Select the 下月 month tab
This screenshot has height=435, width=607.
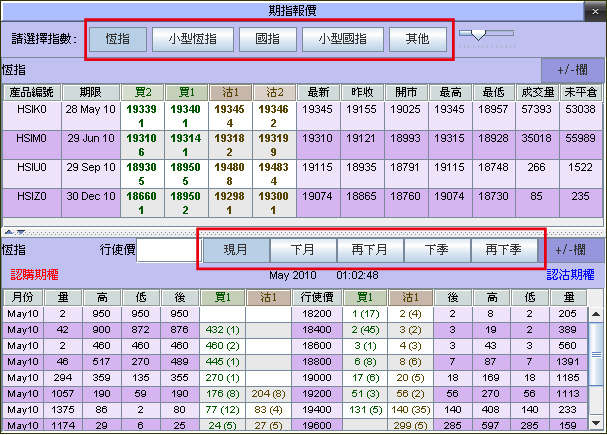tap(303, 250)
